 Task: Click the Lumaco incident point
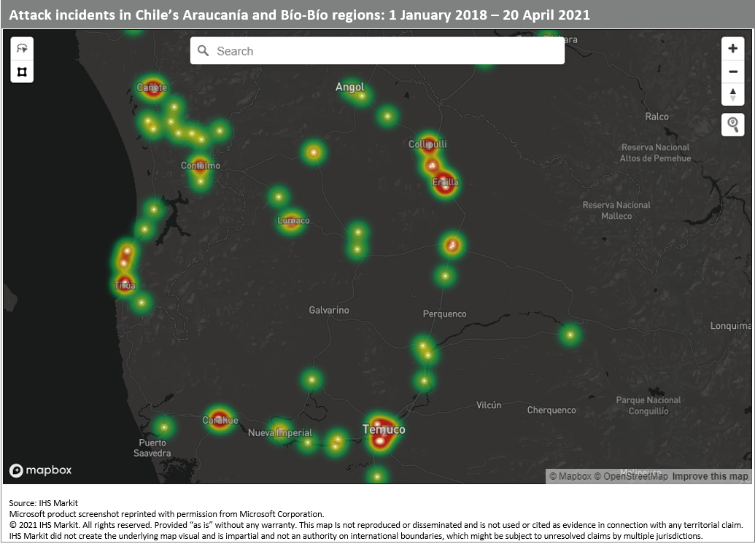(x=292, y=220)
